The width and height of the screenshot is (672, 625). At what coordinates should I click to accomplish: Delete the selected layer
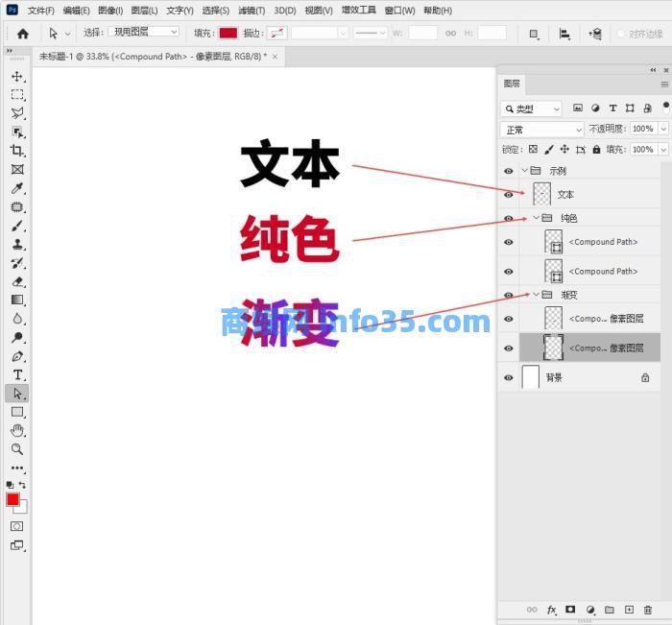648,610
